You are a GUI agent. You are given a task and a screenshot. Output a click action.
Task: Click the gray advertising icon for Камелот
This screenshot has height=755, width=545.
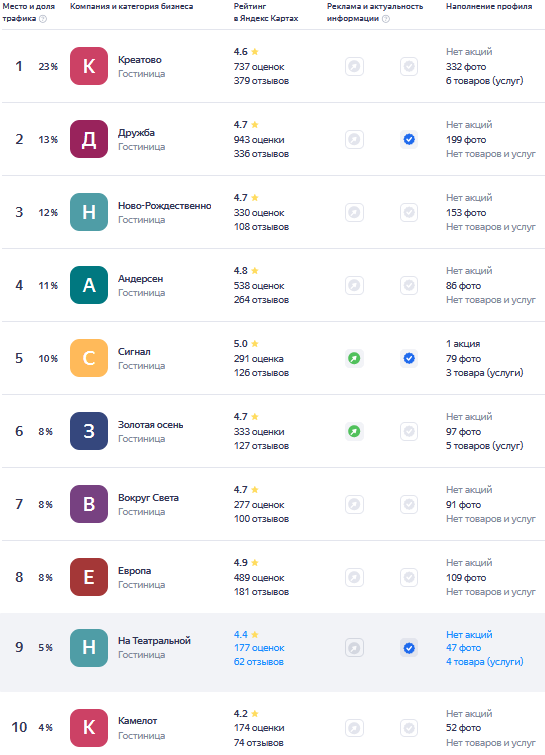(354, 728)
